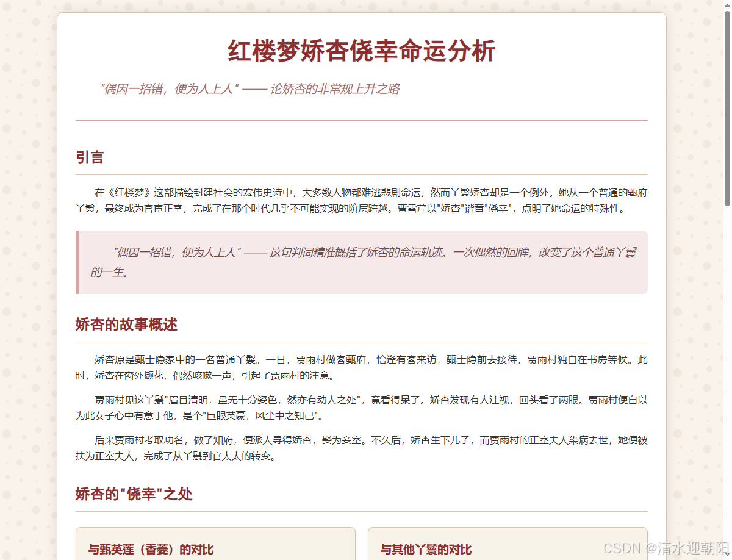
Task: Click the card title 与其他丫鬟的对比
Action: (426, 550)
